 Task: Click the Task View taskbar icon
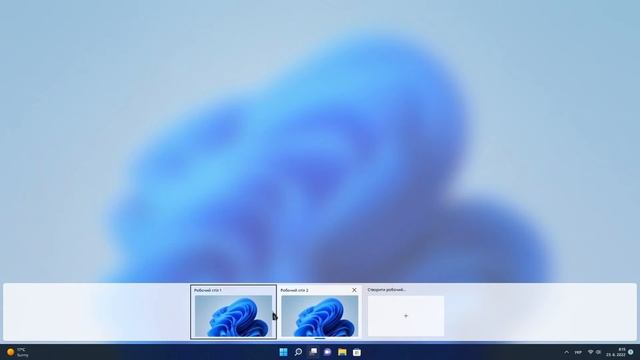point(313,352)
